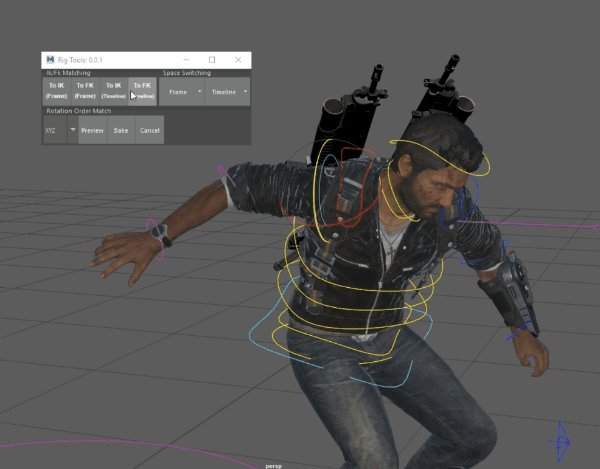Maximize the Rig Tools window
This screenshot has width=600, height=469.
click(212, 60)
